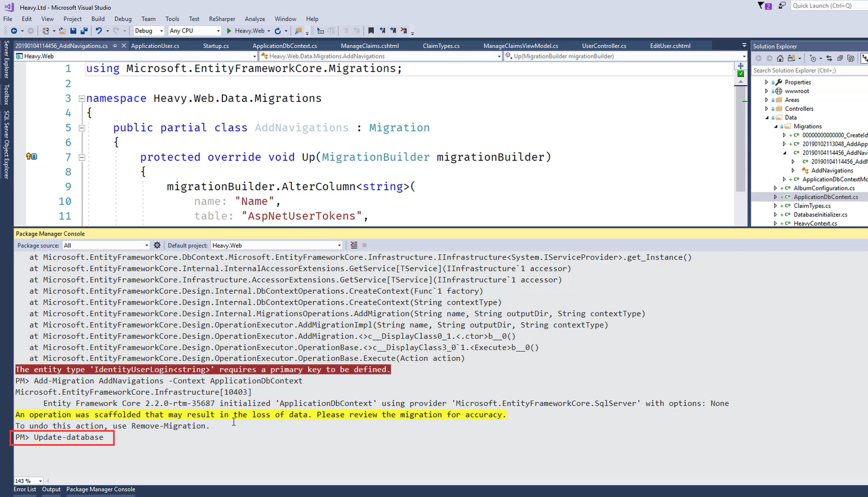Collapse the namespace block at line 3
The width and height of the screenshot is (868, 497).
tap(82, 98)
